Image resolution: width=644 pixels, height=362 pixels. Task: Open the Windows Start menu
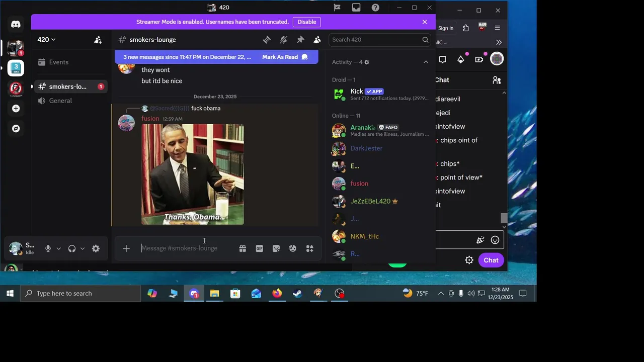tap(10, 293)
